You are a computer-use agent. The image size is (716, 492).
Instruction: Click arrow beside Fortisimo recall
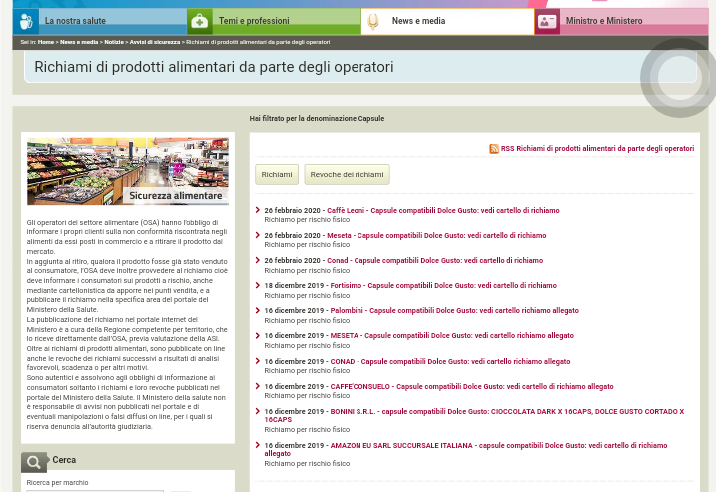[x=258, y=286]
